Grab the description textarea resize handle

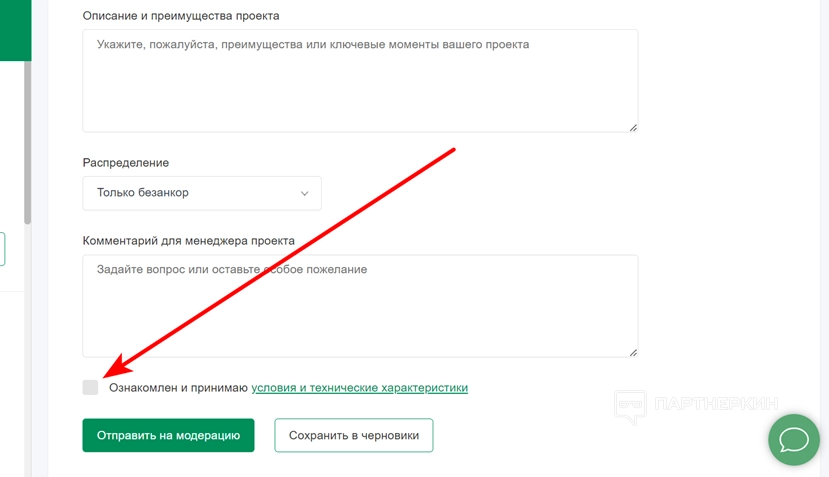click(x=633, y=127)
